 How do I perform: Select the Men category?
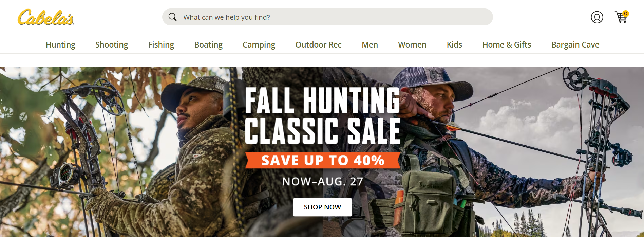coord(370,45)
